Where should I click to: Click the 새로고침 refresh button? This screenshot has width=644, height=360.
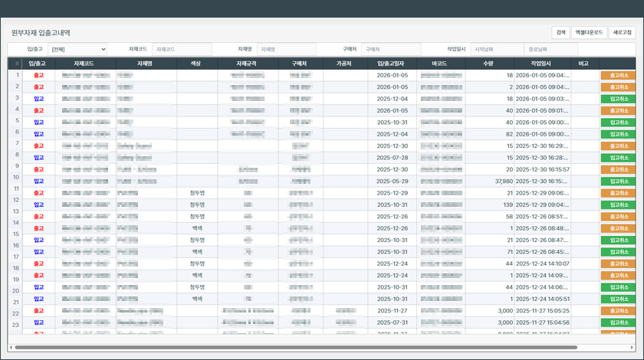pyautogui.click(x=622, y=33)
